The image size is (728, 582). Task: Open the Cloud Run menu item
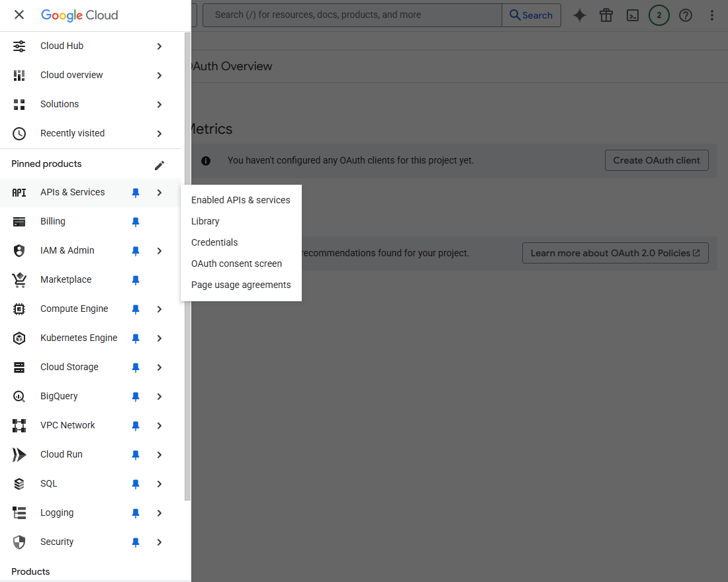pos(62,455)
